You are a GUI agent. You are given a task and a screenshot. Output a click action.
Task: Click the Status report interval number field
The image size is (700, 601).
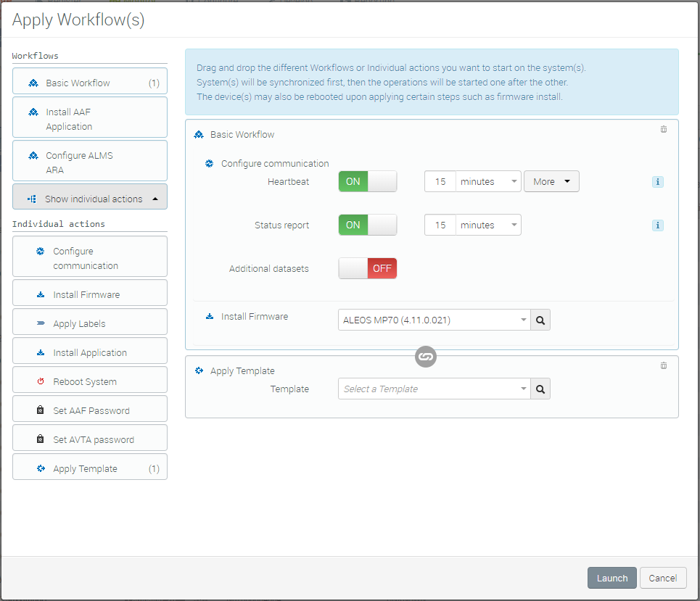pos(440,225)
